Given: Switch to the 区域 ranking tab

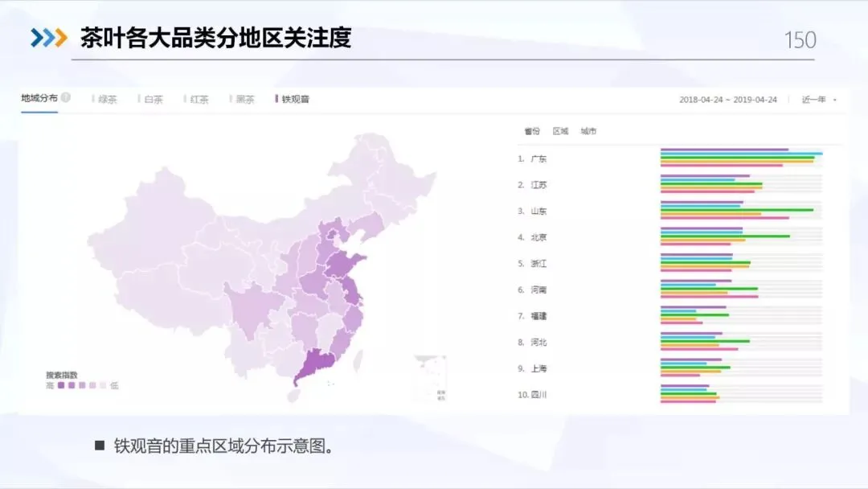Looking at the screenshot, I should (560, 131).
